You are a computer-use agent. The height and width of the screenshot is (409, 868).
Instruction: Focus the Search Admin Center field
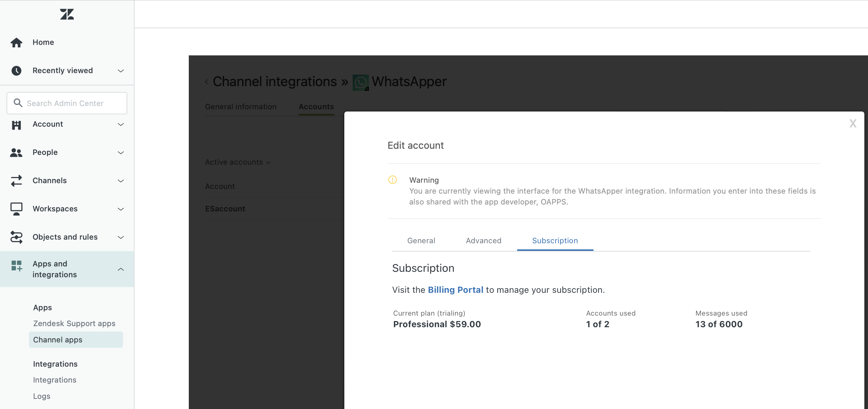click(67, 103)
